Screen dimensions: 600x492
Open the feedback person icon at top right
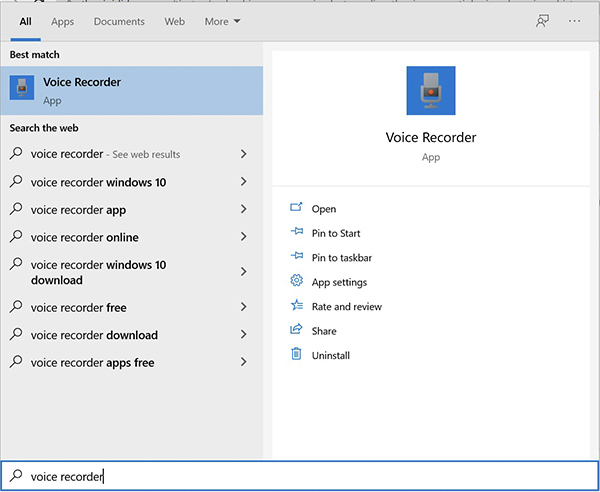pyautogui.click(x=542, y=21)
